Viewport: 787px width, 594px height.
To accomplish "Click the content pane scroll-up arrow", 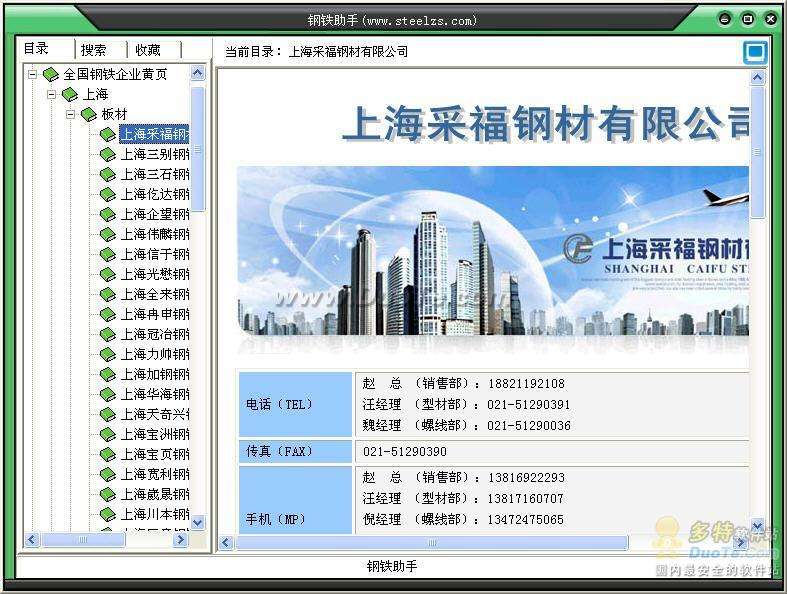I will click(757, 77).
